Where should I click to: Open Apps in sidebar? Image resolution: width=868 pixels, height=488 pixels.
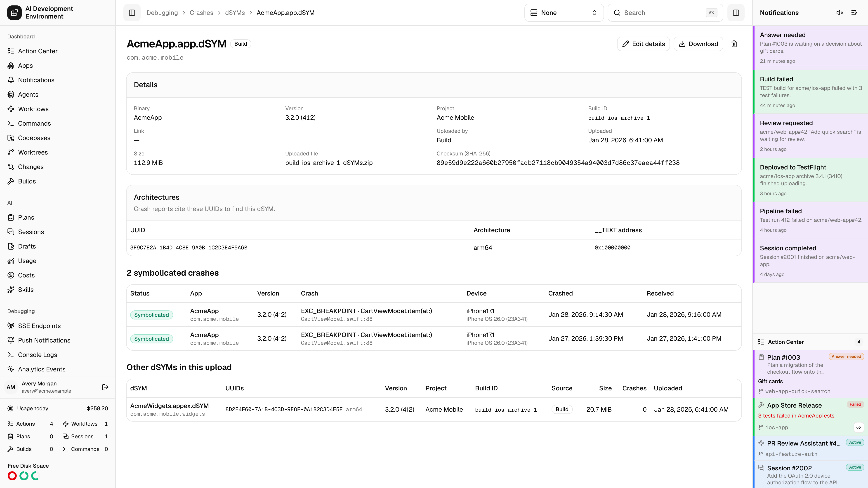coord(58,65)
